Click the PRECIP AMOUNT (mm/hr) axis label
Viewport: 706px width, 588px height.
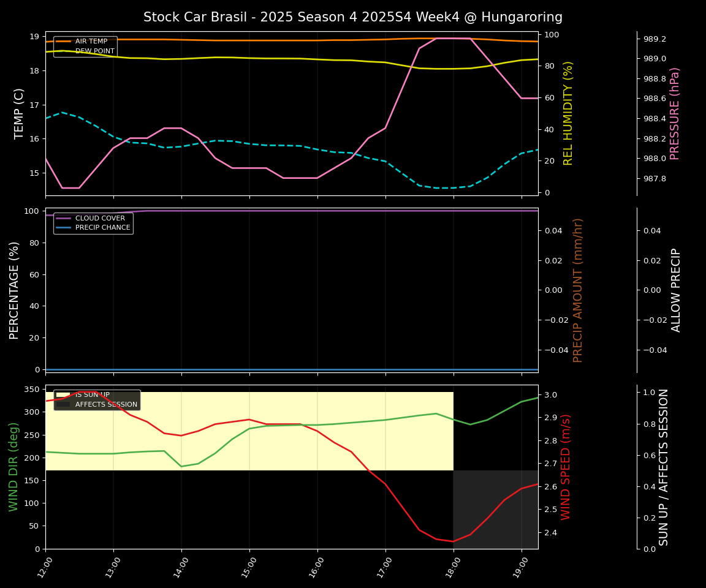[x=578, y=290]
